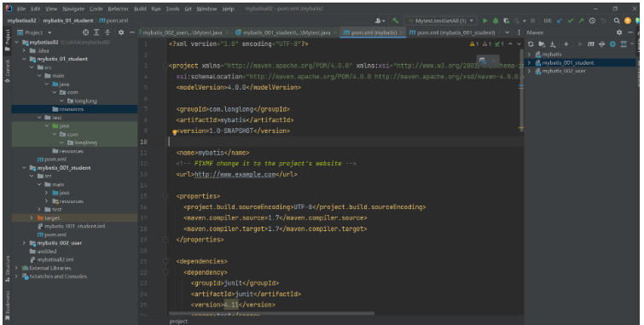Select opened file target icon in Project panel

tap(85, 32)
